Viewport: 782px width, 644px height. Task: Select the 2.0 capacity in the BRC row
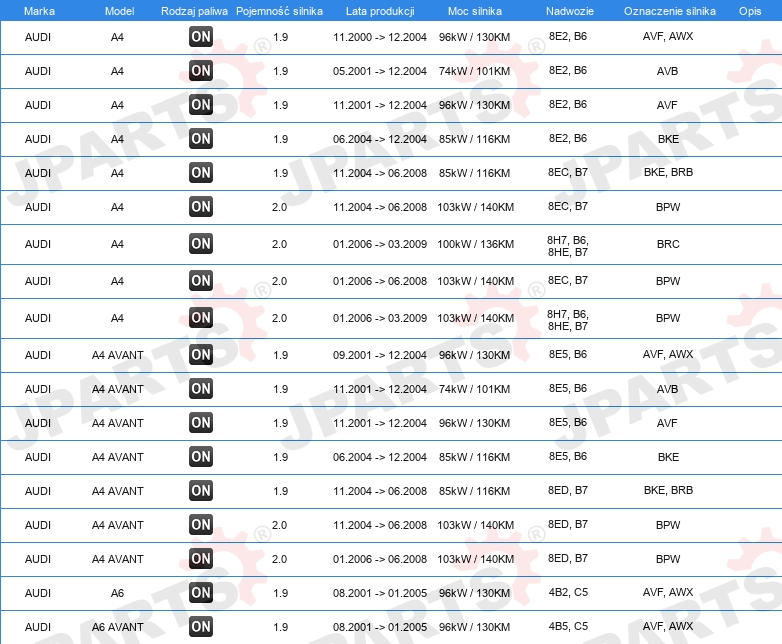point(279,244)
